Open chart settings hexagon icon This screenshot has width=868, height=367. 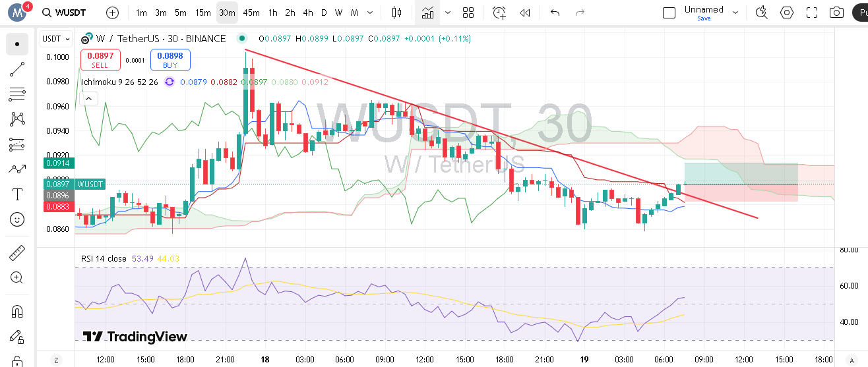pos(787,13)
